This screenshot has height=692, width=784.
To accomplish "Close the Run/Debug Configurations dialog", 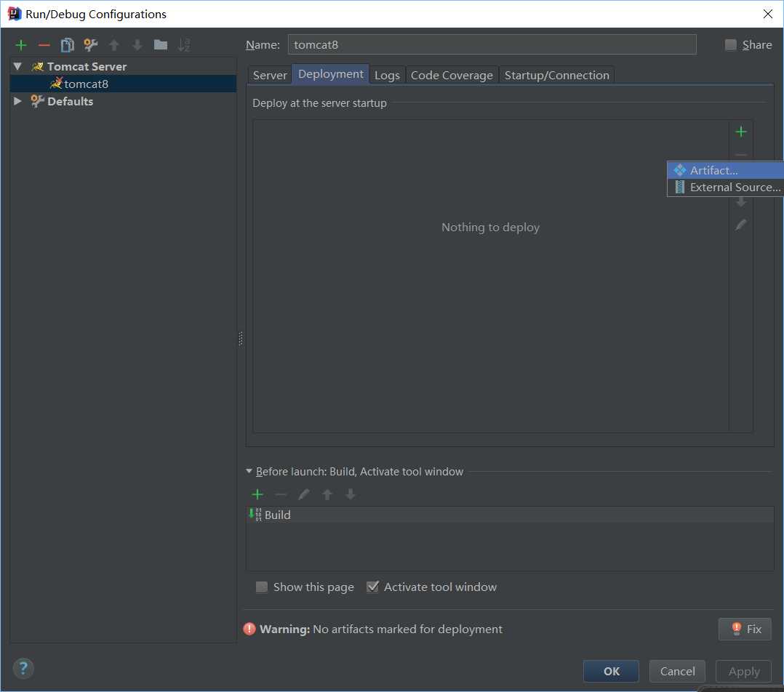I will 768,14.
